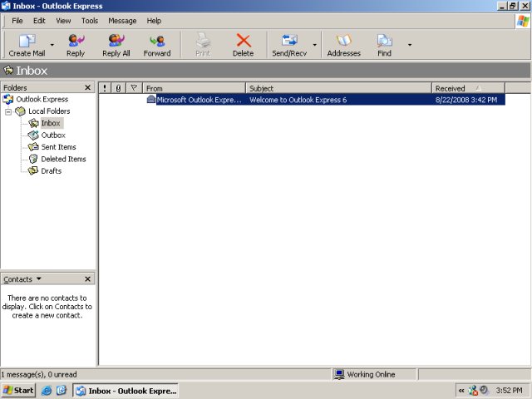Open the Tools menu
Screen dimensions: 532x399
[90, 21]
